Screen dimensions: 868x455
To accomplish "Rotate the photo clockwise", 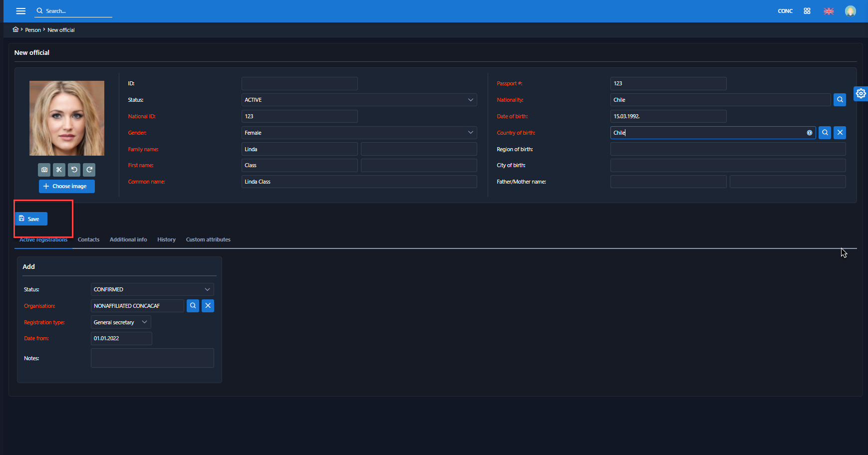I will [89, 170].
